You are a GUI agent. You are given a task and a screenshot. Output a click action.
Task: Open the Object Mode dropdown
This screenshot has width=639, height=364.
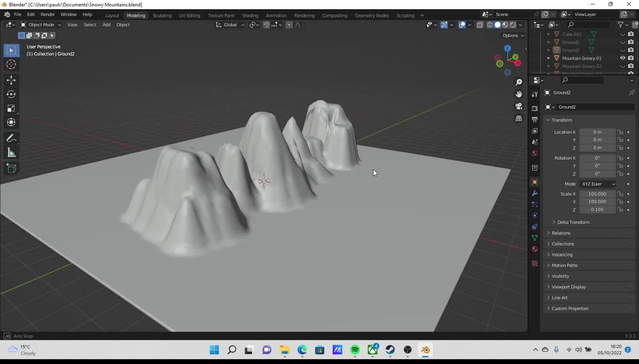[x=41, y=25]
